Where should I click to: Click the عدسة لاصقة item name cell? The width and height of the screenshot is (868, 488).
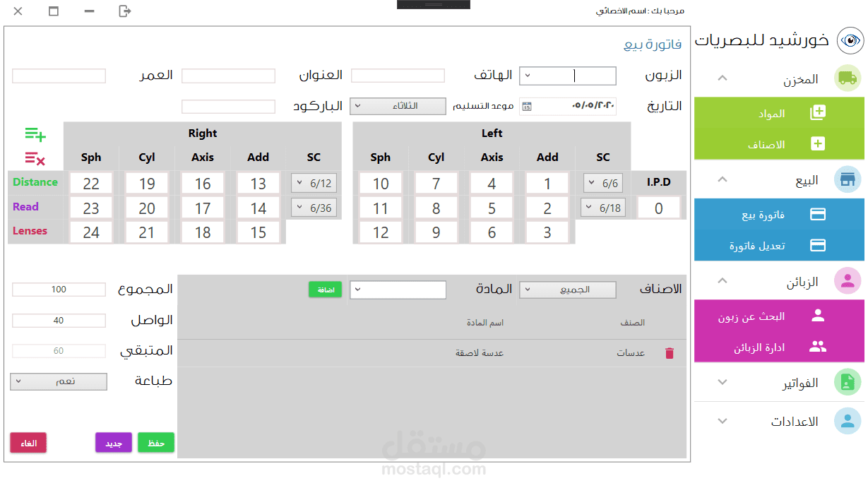click(x=480, y=353)
